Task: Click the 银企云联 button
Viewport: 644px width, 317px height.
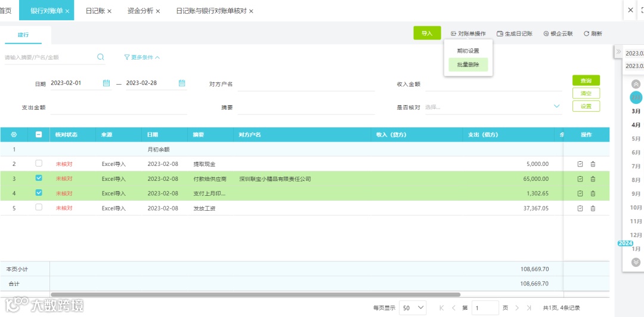Action: click(x=558, y=33)
